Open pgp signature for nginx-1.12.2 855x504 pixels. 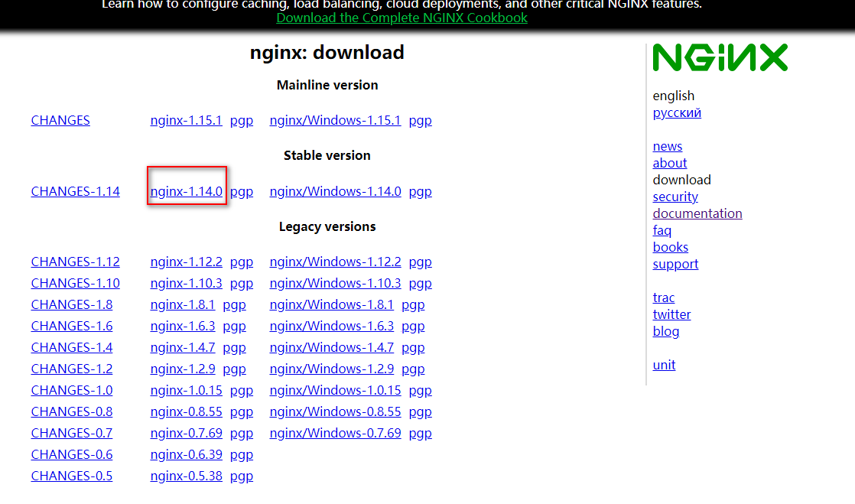coord(242,262)
